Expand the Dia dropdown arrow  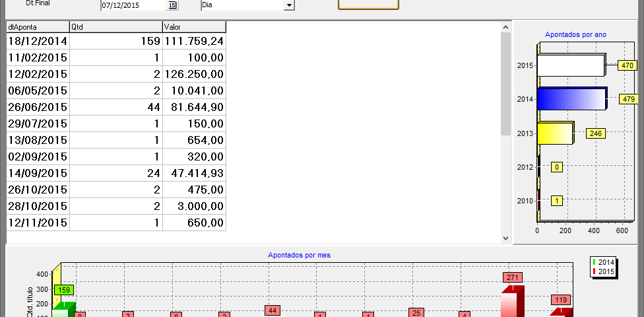[288, 5]
